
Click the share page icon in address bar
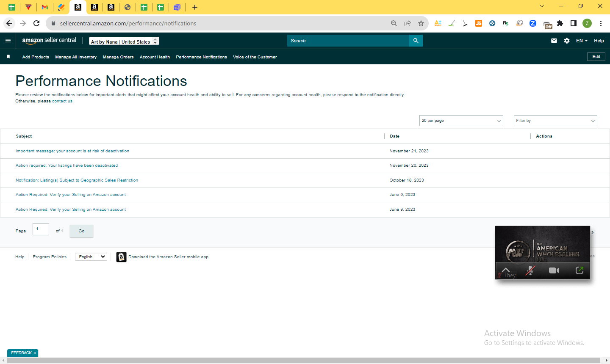[408, 23]
